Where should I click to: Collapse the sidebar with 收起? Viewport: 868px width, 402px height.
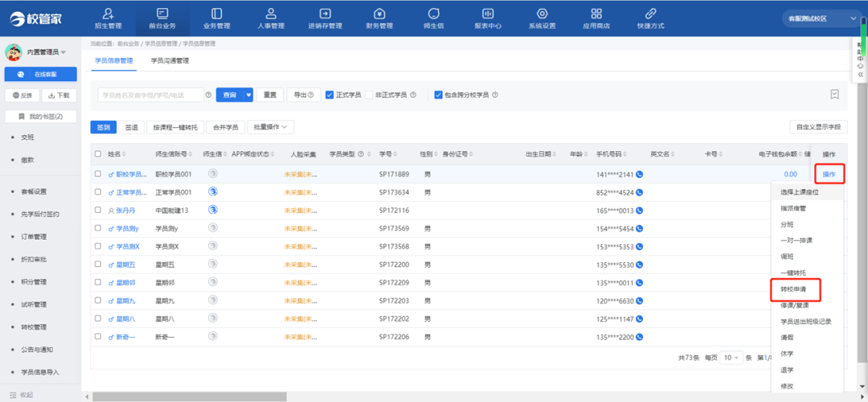point(21,395)
